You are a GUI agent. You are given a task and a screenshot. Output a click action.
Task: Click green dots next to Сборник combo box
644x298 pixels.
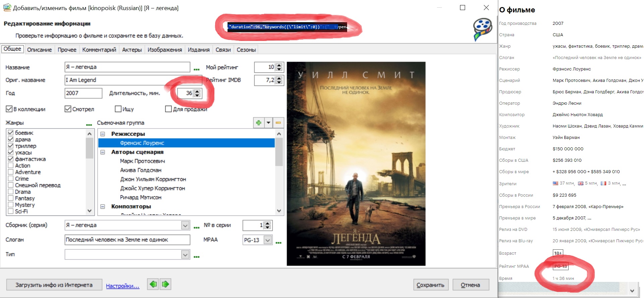pyautogui.click(x=197, y=228)
